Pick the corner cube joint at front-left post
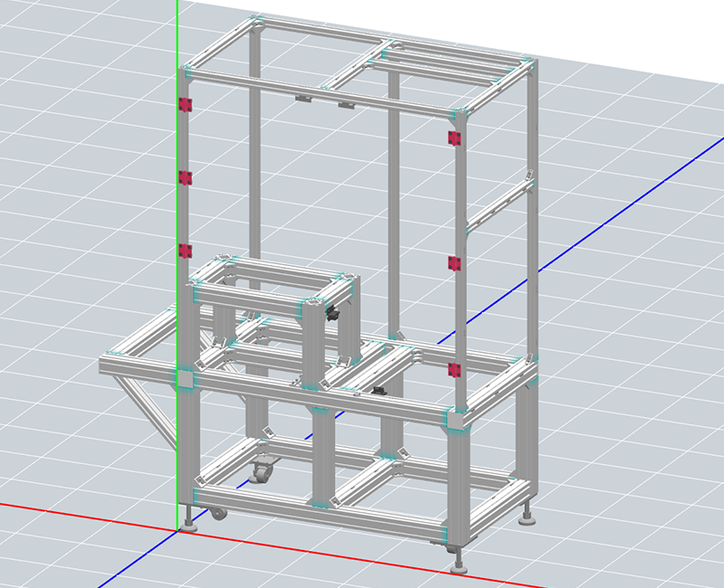724x588 pixels. coord(186,378)
